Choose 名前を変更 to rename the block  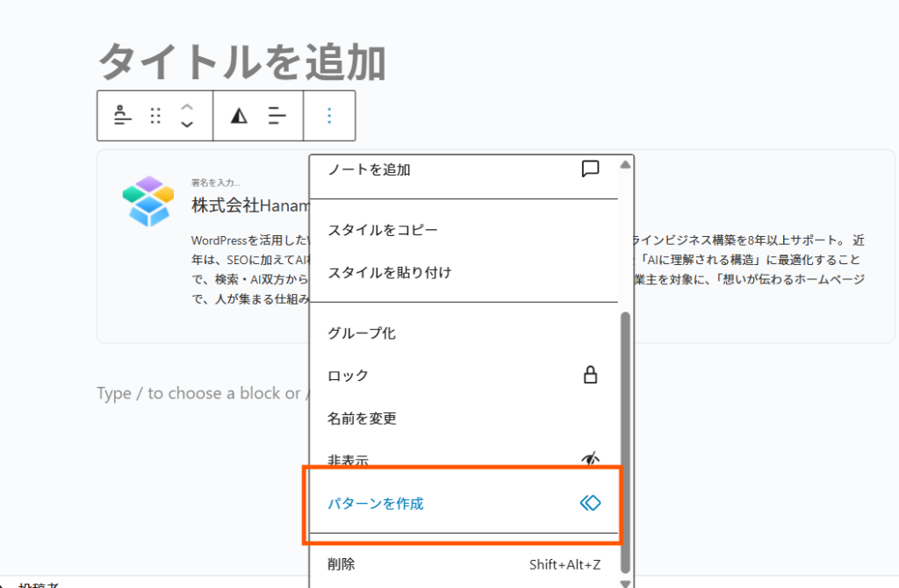(x=362, y=418)
